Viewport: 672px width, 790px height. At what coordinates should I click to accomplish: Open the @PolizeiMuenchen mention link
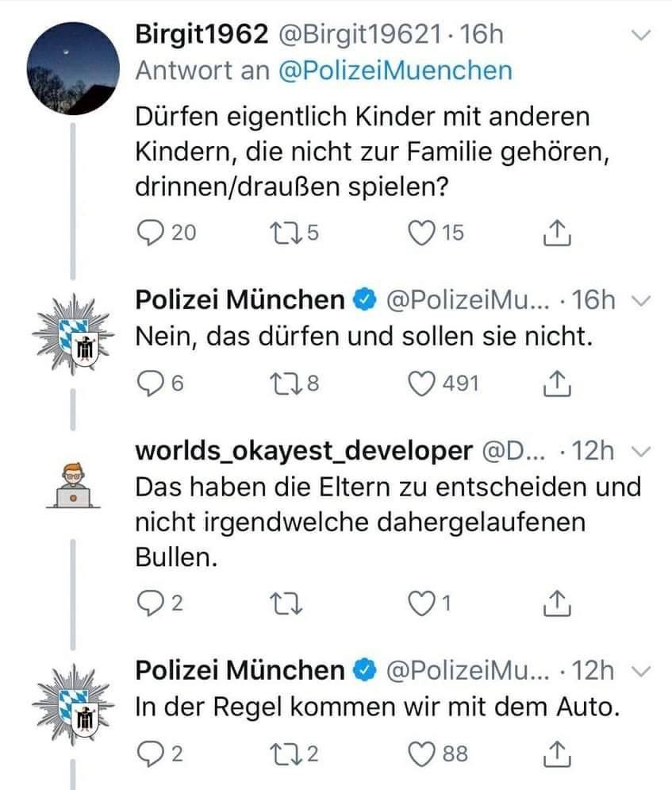click(395, 70)
